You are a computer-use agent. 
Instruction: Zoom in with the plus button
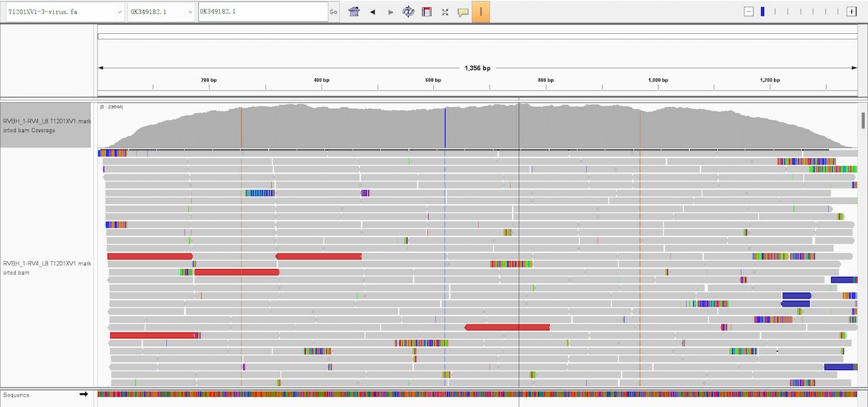pyautogui.click(x=851, y=12)
